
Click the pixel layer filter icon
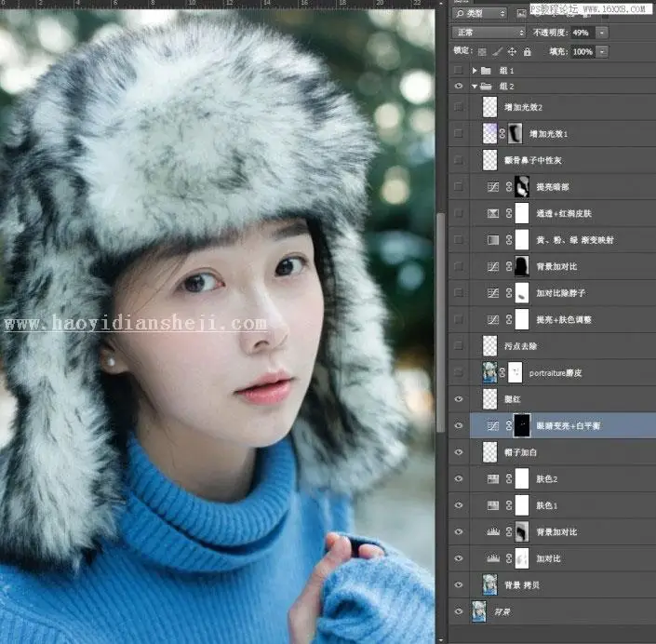pyautogui.click(x=521, y=13)
